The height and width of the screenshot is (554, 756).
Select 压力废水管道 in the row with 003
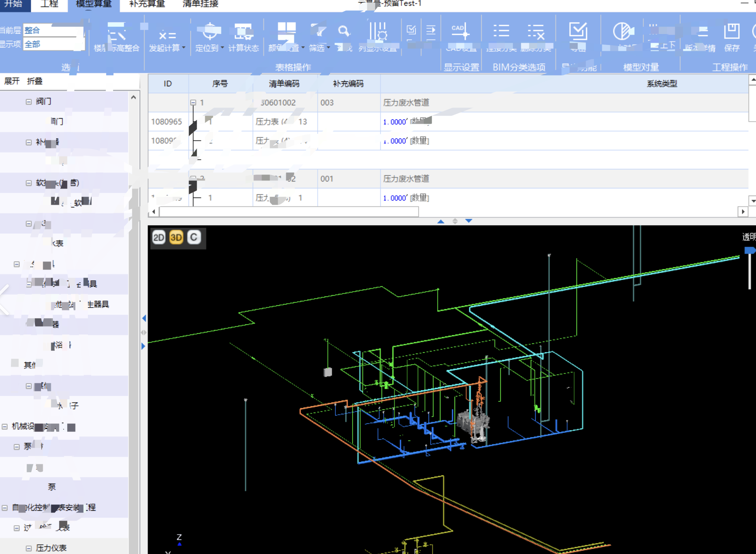click(x=406, y=103)
